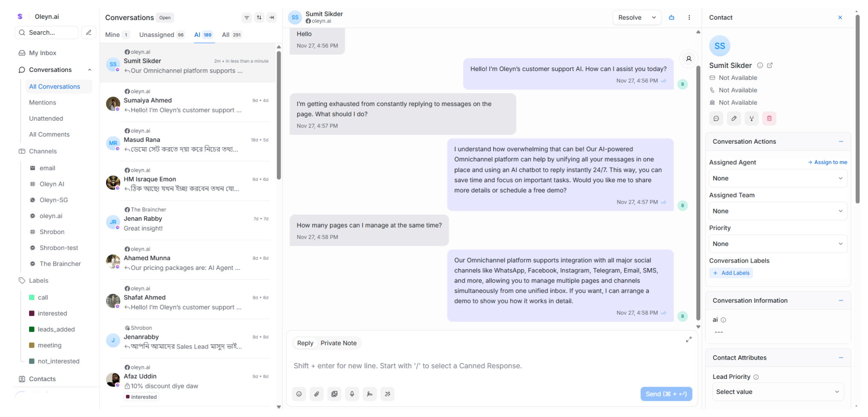Open the conversation filter icon
The height and width of the screenshot is (417, 868).
247,18
